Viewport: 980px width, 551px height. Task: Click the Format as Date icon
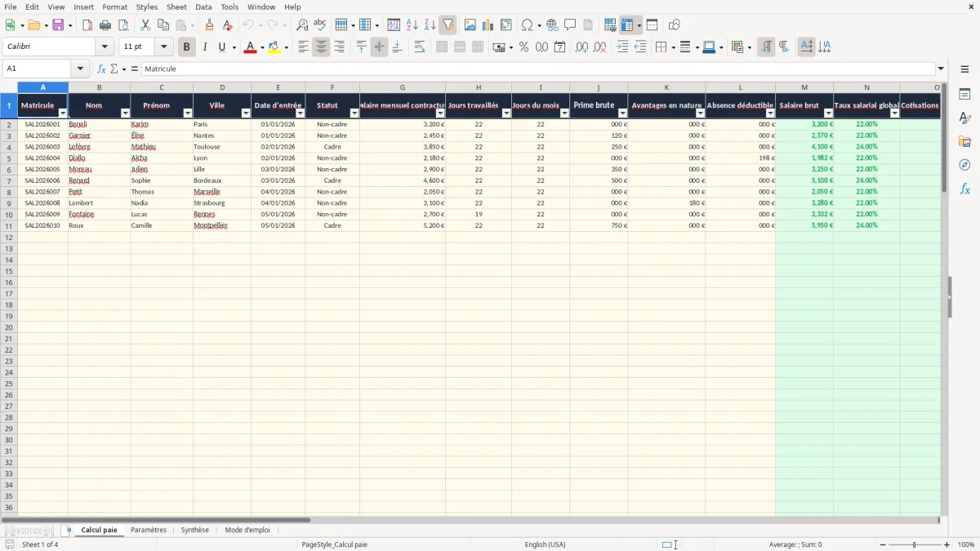click(559, 47)
